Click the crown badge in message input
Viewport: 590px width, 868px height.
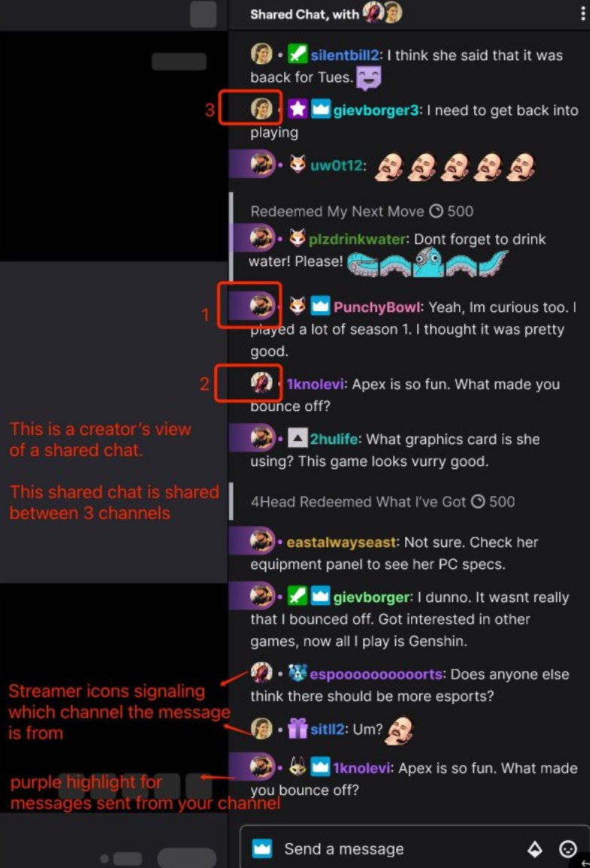262,848
